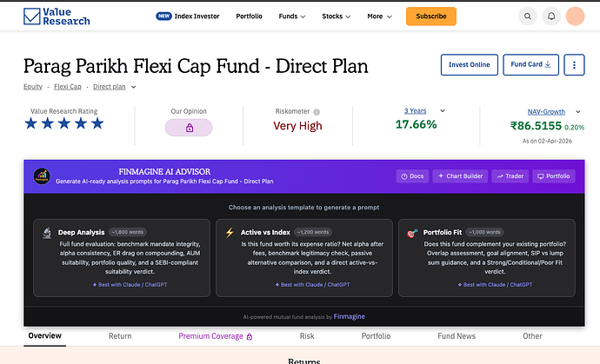Click the ~1,000 words badge

pyautogui.click(x=484, y=232)
